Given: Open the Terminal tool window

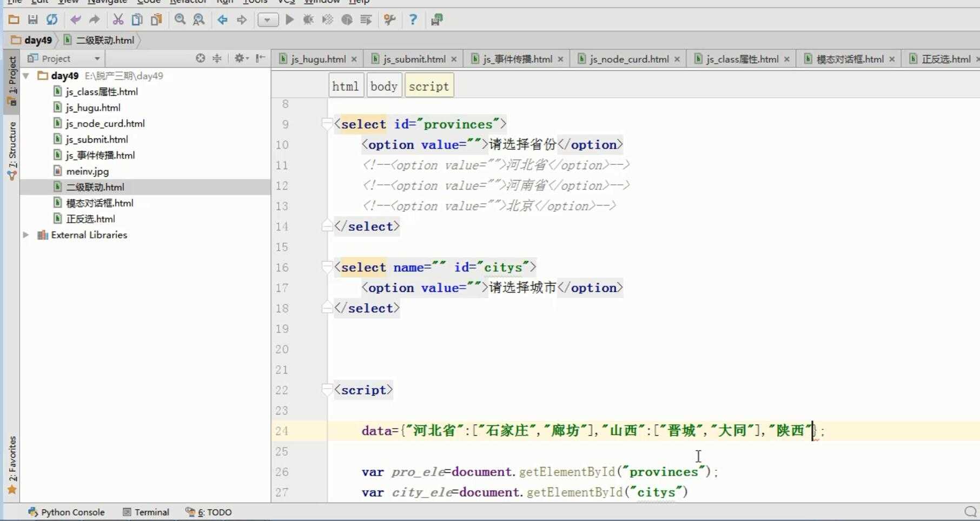Looking at the screenshot, I should point(146,512).
